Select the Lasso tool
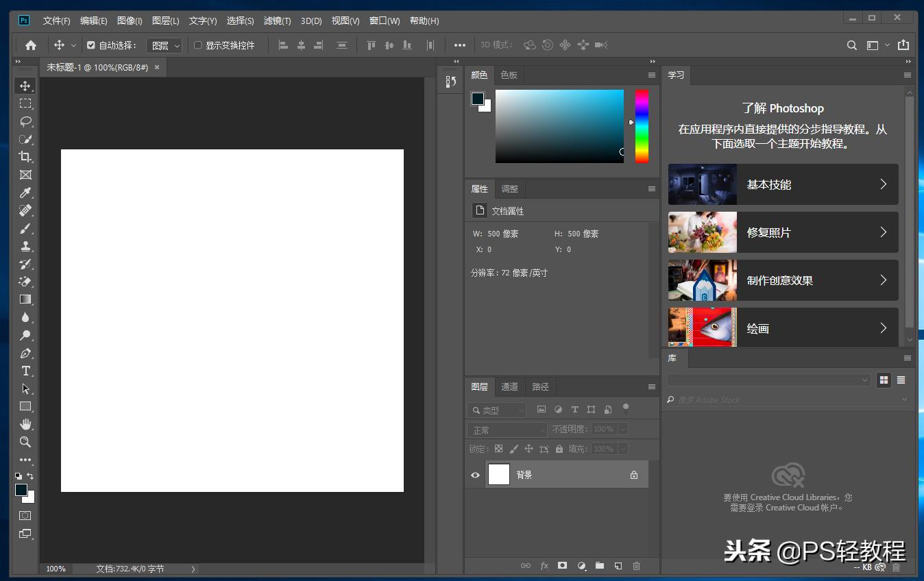924x581 pixels. [x=25, y=121]
